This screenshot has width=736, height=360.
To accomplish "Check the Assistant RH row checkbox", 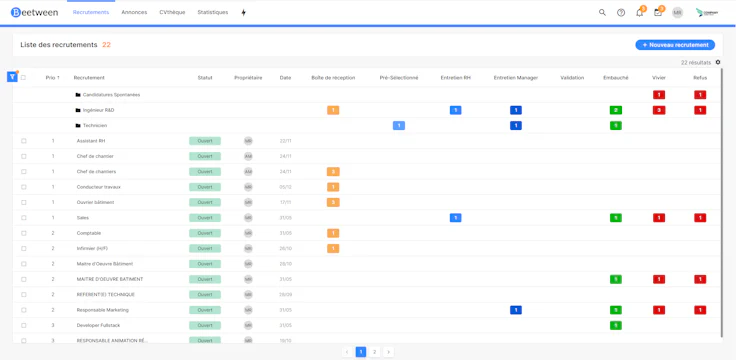I will [x=23, y=141].
